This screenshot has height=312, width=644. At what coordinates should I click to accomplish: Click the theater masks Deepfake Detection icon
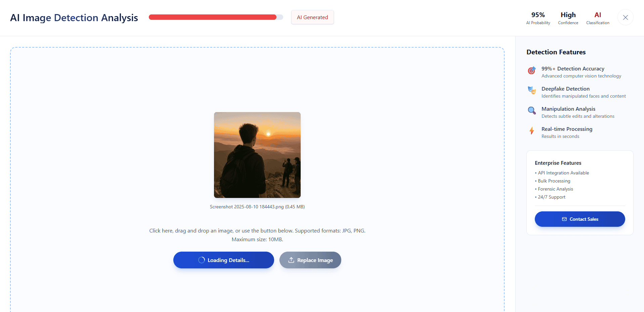tap(531, 90)
